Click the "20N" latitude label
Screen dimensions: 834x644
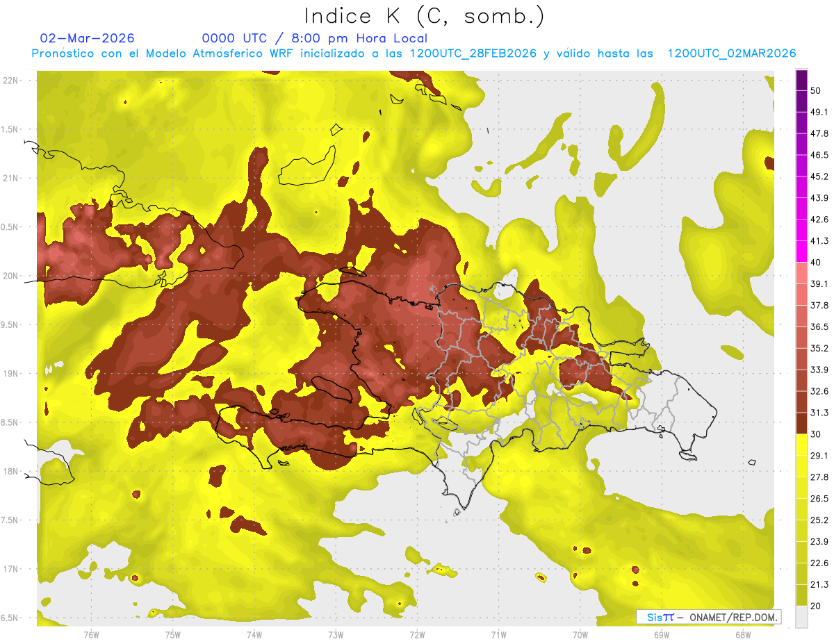[12, 276]
